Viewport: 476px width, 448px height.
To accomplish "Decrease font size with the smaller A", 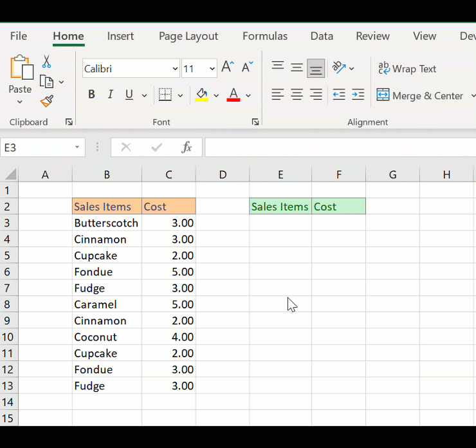I will pos(247,66).
